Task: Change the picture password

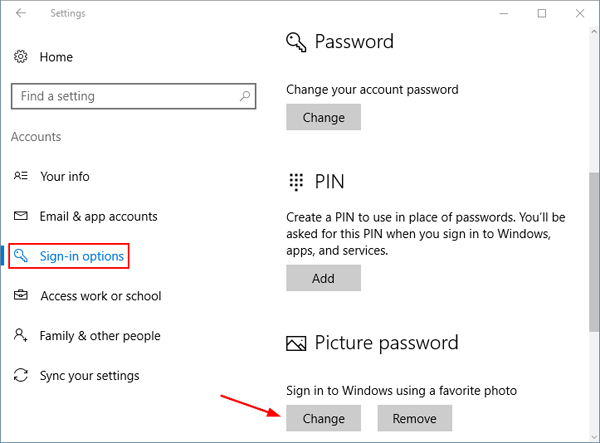Action: (323, 417)
